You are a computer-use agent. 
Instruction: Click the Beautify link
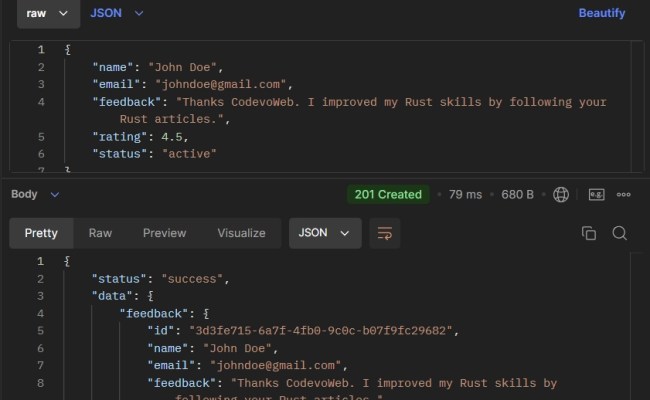601,13
